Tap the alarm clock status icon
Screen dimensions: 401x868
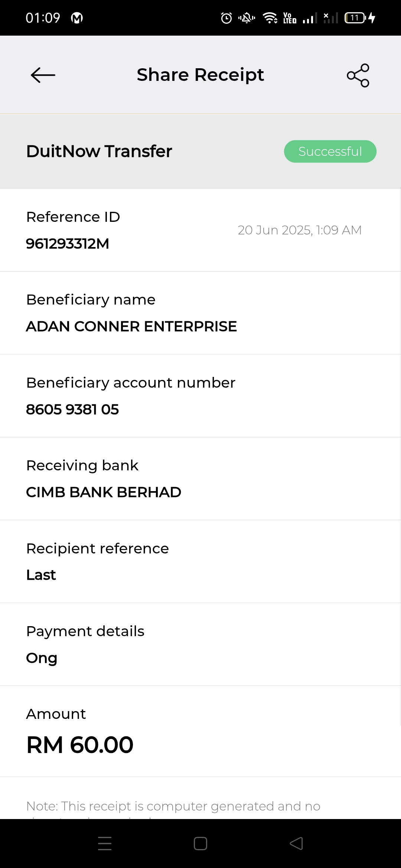(x=226, y=18)
